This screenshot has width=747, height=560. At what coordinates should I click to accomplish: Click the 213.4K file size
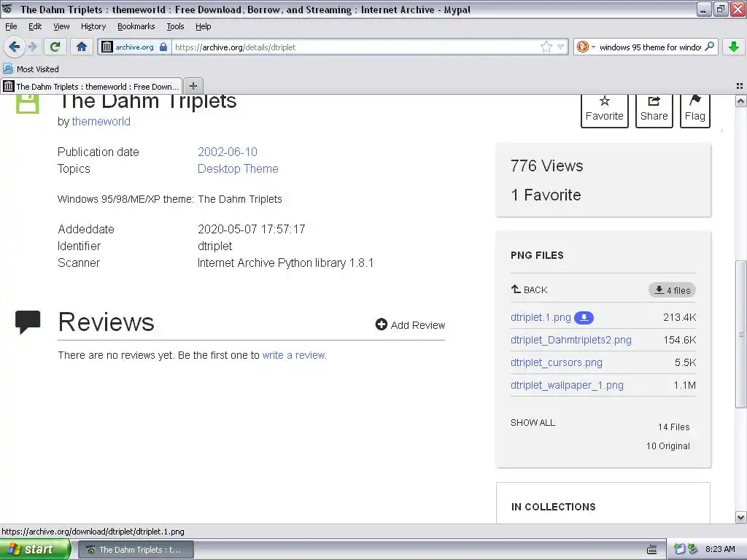679,317
